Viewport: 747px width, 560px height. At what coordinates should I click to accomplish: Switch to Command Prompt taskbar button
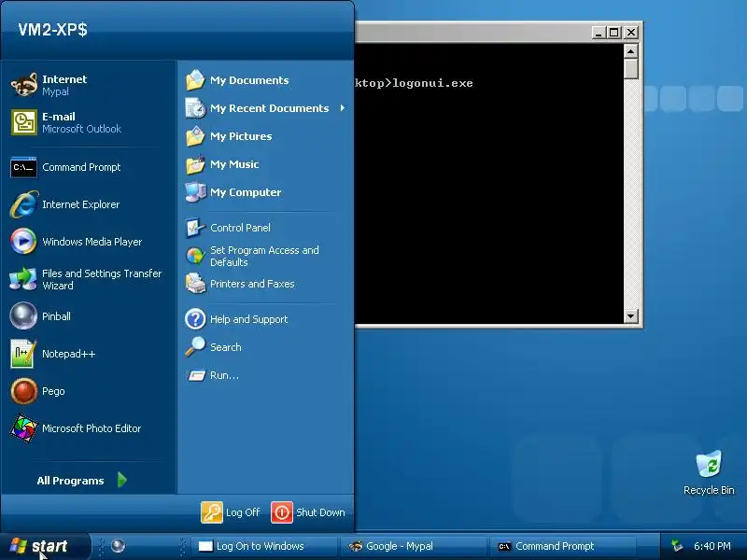(x=563, y=546)
